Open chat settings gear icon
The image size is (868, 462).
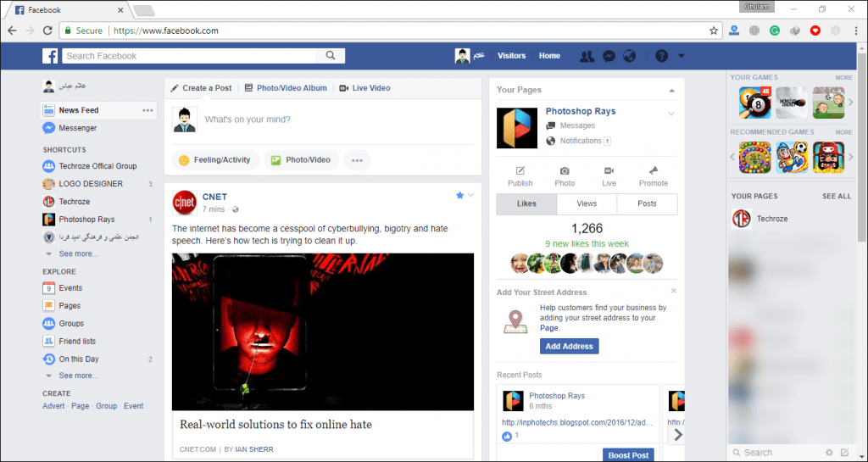pyautogui.click(x=829, y=453)
